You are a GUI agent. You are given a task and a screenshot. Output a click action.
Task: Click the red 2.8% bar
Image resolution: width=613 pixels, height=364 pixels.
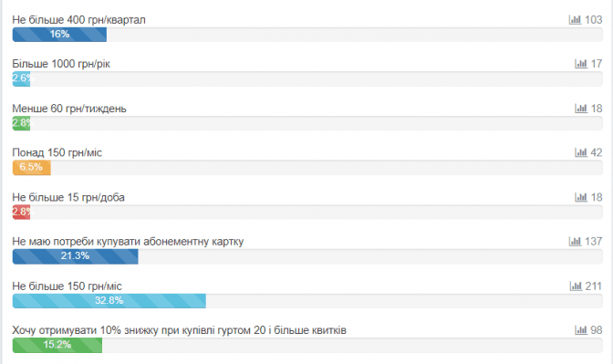(22, 212)
